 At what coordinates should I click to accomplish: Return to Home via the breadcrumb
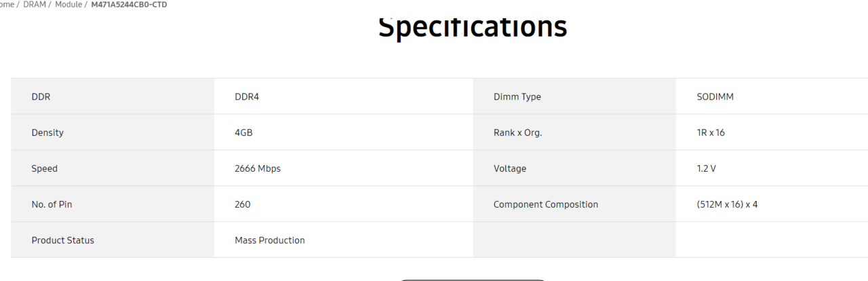tap(7, 5)
